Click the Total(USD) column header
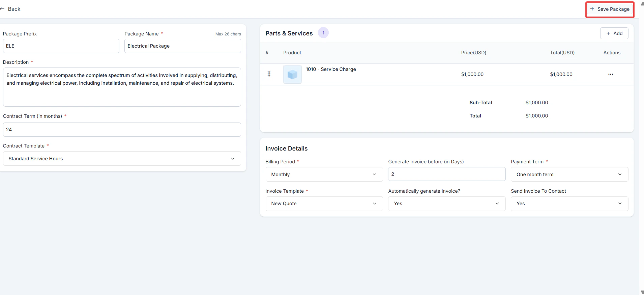The image size is (644, 295). click(x=562, y=53)
